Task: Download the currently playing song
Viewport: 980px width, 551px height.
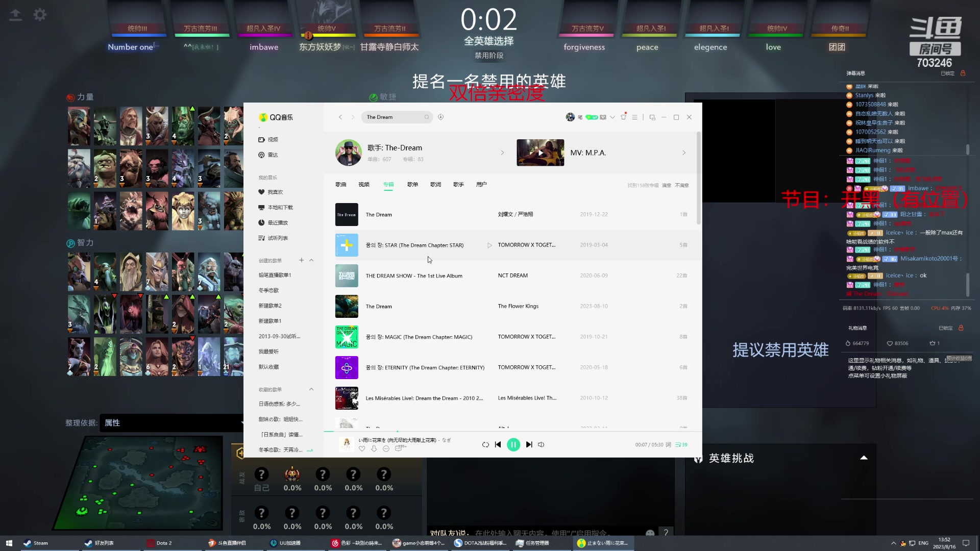Action: coord(374,448)
